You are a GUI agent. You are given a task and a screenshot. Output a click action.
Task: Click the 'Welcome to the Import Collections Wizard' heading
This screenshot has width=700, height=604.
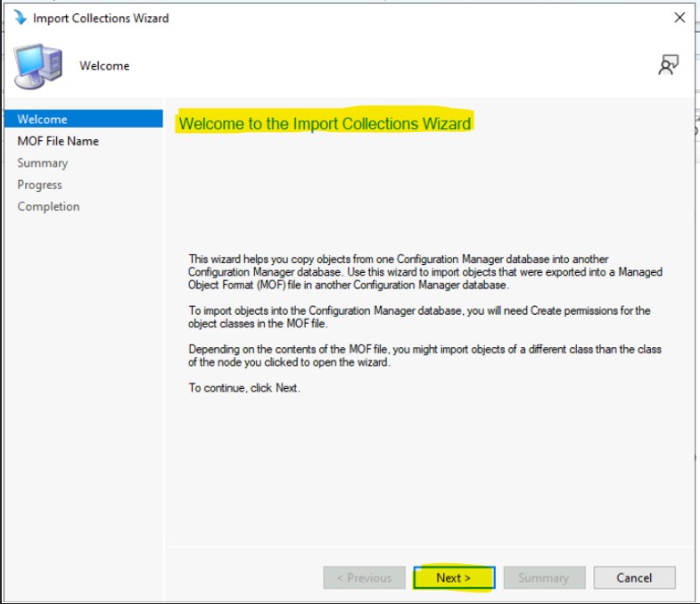325,123
